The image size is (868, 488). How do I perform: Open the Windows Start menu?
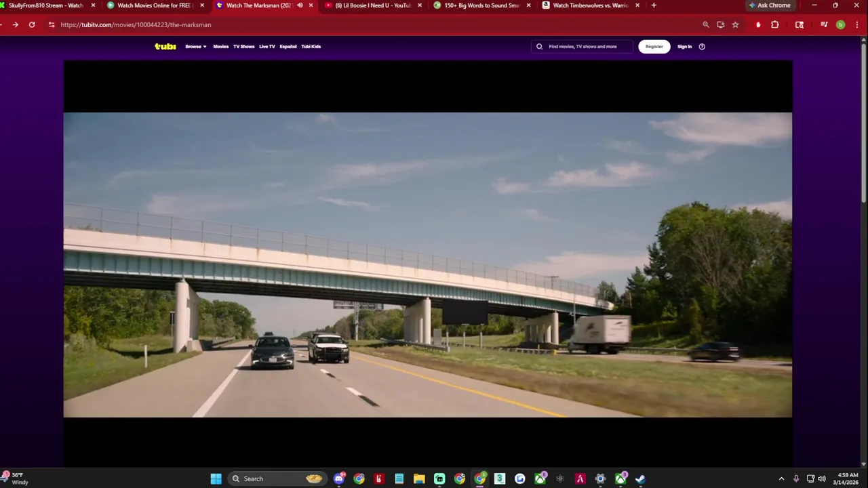(216, 479)
